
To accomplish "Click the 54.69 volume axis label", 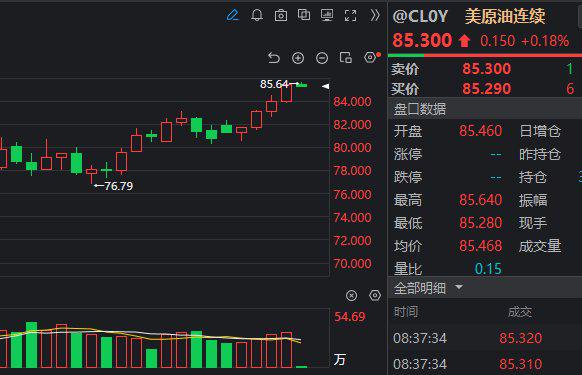I will [350, 317].
